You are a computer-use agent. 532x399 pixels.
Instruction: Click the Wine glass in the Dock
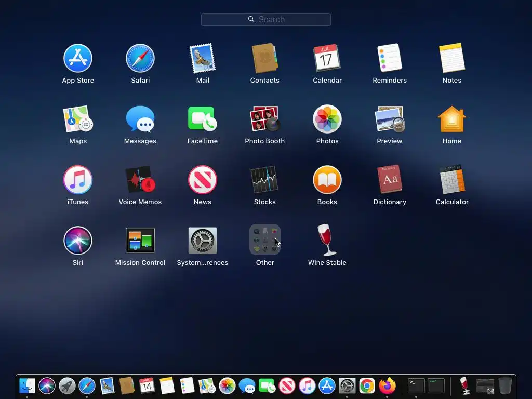464,386
